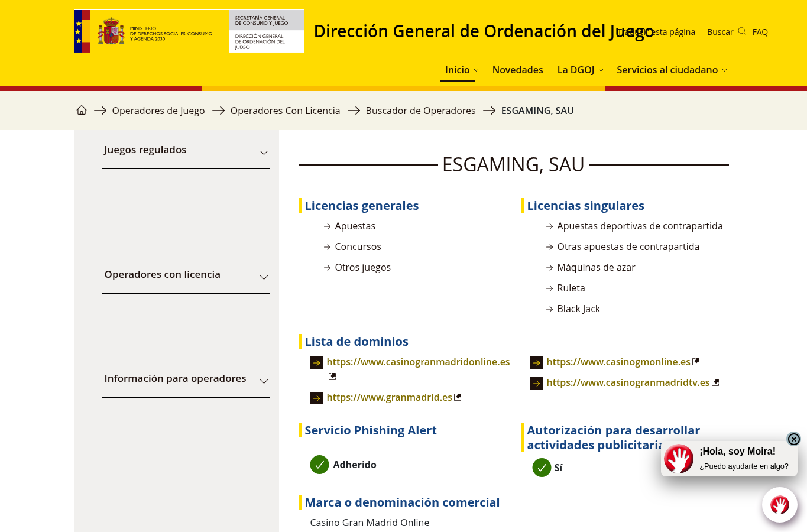Click Otros juegos license item
This screenshot has width=807, height=532.
[362, 267]
